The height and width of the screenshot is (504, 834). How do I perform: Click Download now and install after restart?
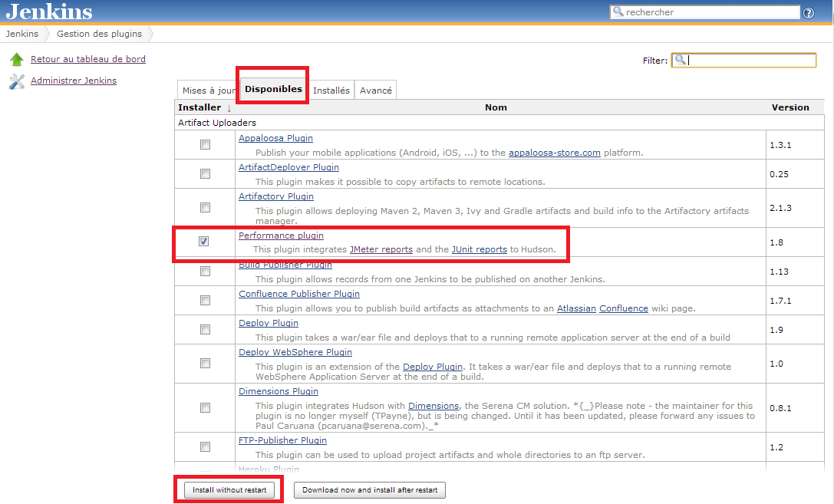(x=369, y=489)
